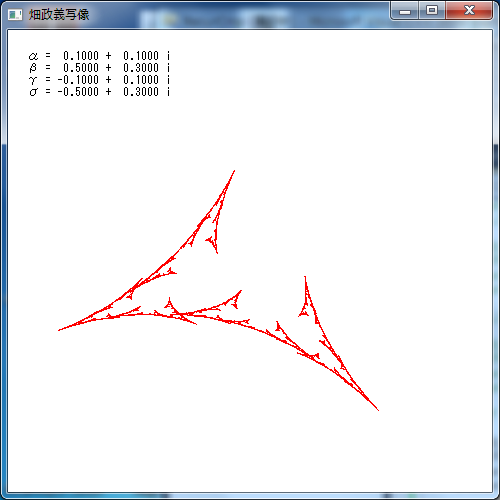
Task: Select the γ real part -0.1000
Action: 78,80
